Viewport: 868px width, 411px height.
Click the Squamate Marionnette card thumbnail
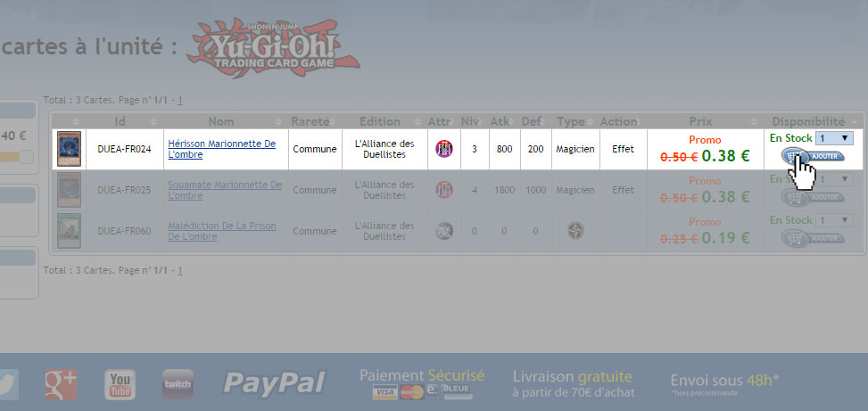pos(70,190)
